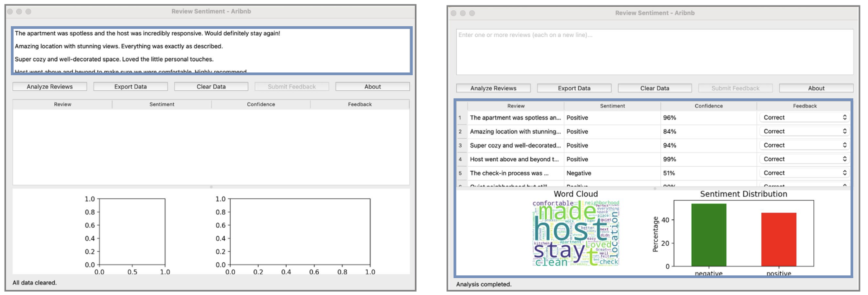Expand Feedback dropdown for the Amazing location review
Image resolution: width=868 pixels, height=295 pixels.
click(804, 131)
